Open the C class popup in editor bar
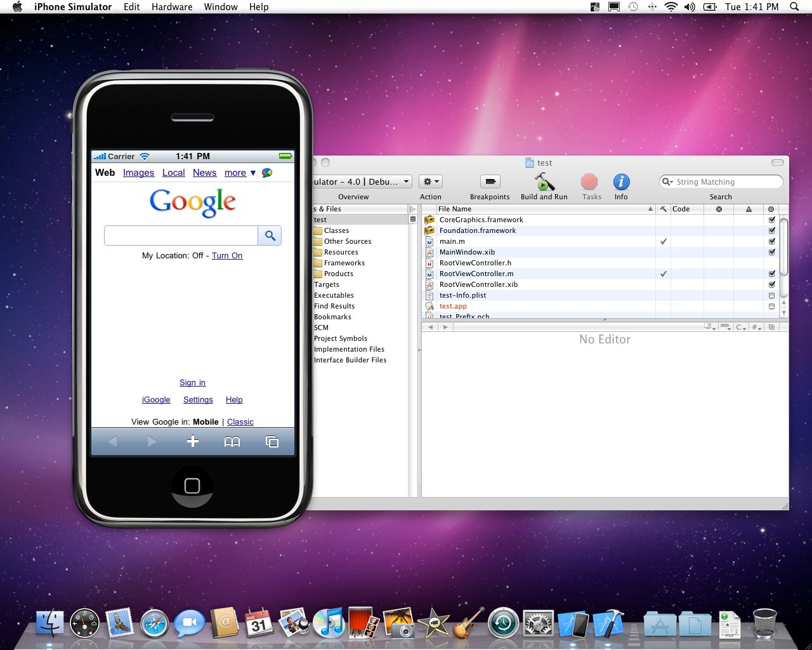 point(741,327)
